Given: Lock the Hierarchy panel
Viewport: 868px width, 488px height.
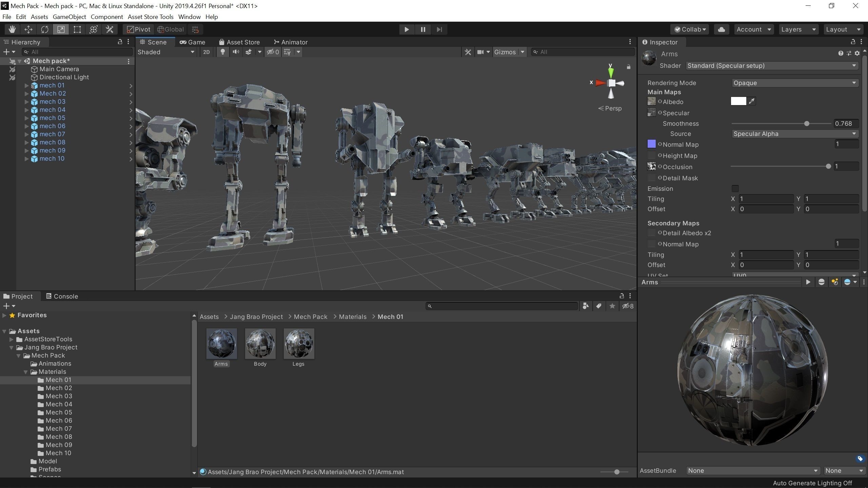Looking at the screenshot, I should [x=120, y=42].
